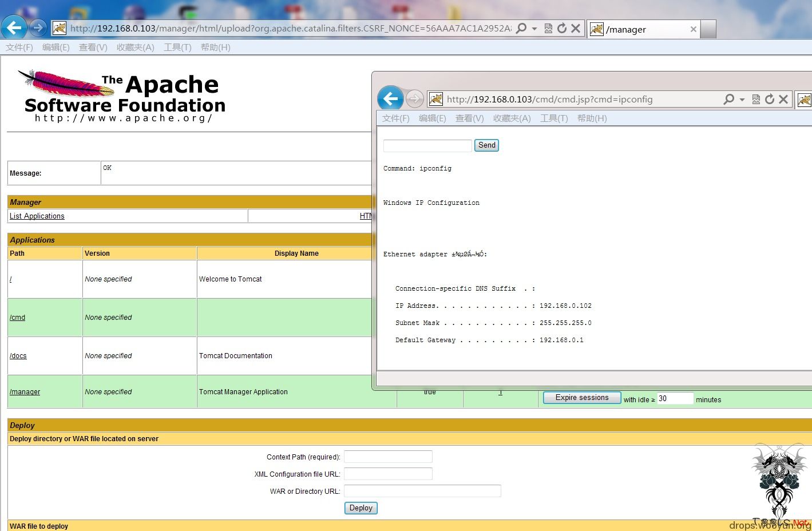Stop loading in cmd.jsp window
Viewport: 812px width, 531px height.
(x=783, y=99)
